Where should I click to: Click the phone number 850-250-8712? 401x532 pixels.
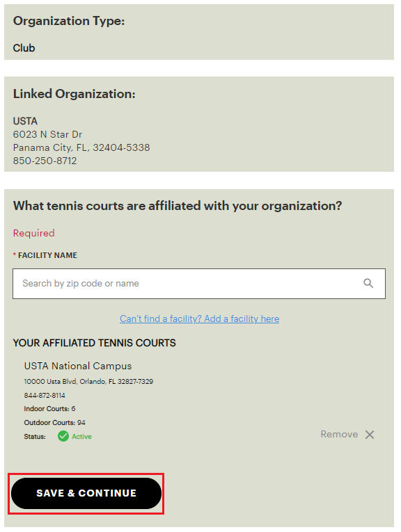45,161
